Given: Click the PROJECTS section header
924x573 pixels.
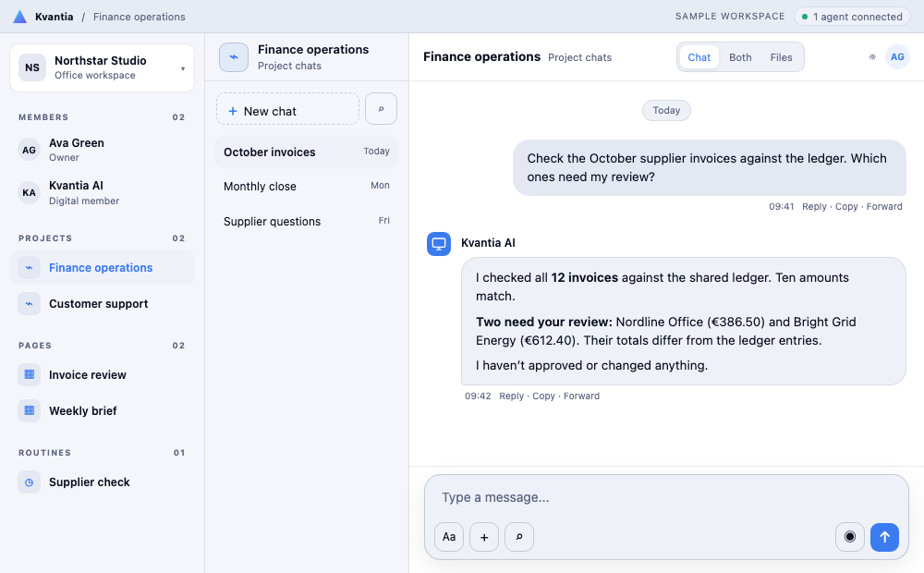Looking at the screenshot, I should pos(45,238).
